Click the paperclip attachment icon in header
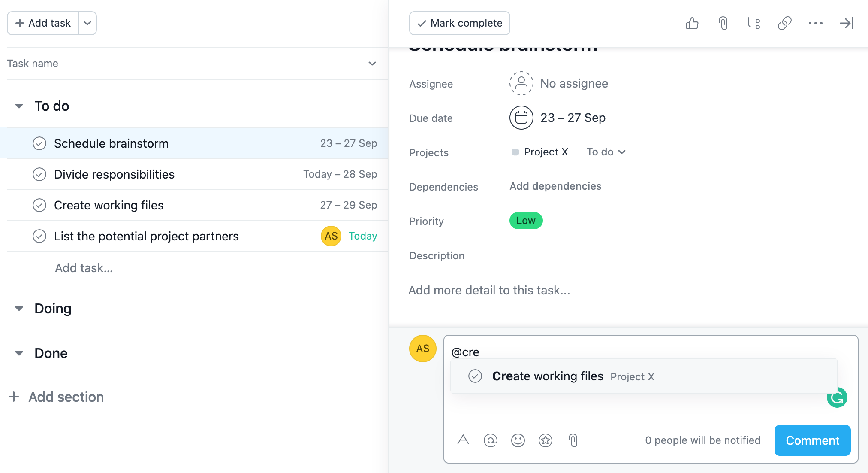The width and height of the screenshot is (868, 473). pos(723,23)
